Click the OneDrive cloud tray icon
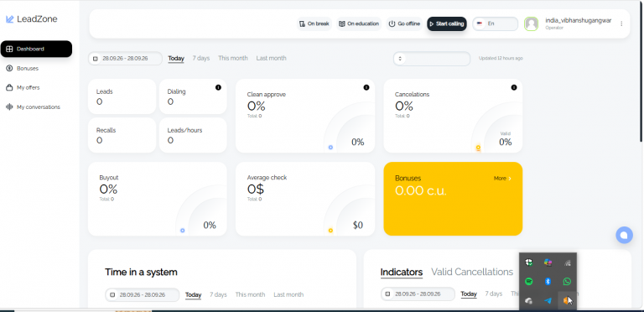This screenshot has width=644, height=312. point(528,301)
